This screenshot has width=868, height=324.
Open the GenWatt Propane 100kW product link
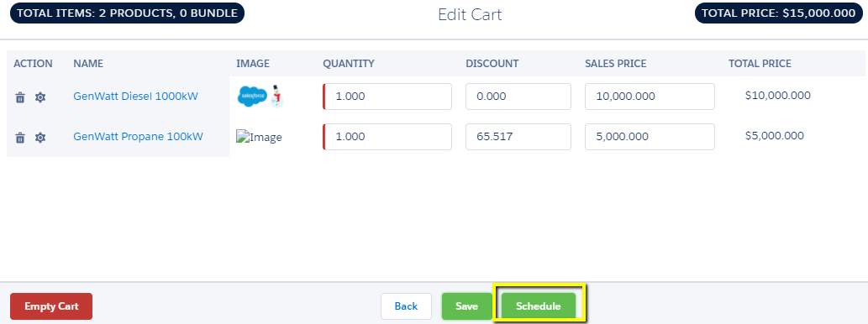coord(139,137)
